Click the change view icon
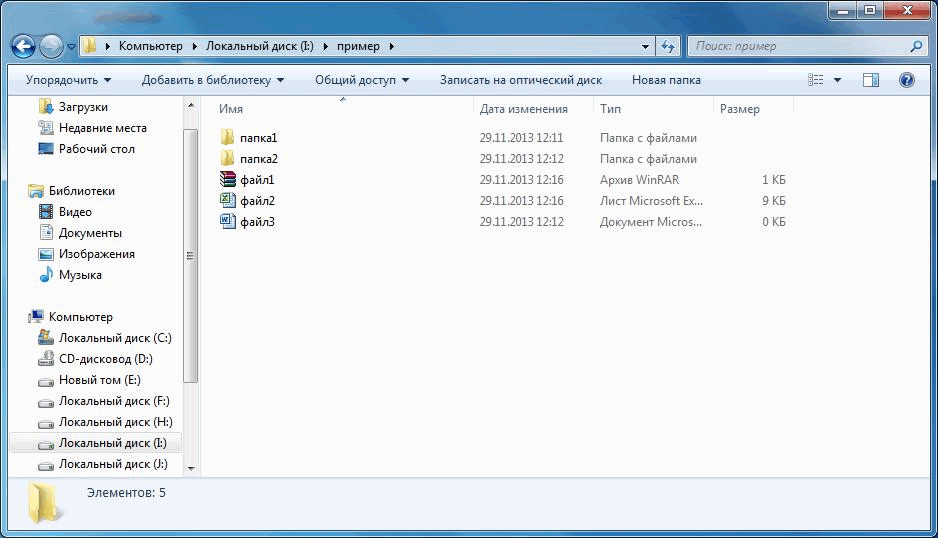 (816, 80)
